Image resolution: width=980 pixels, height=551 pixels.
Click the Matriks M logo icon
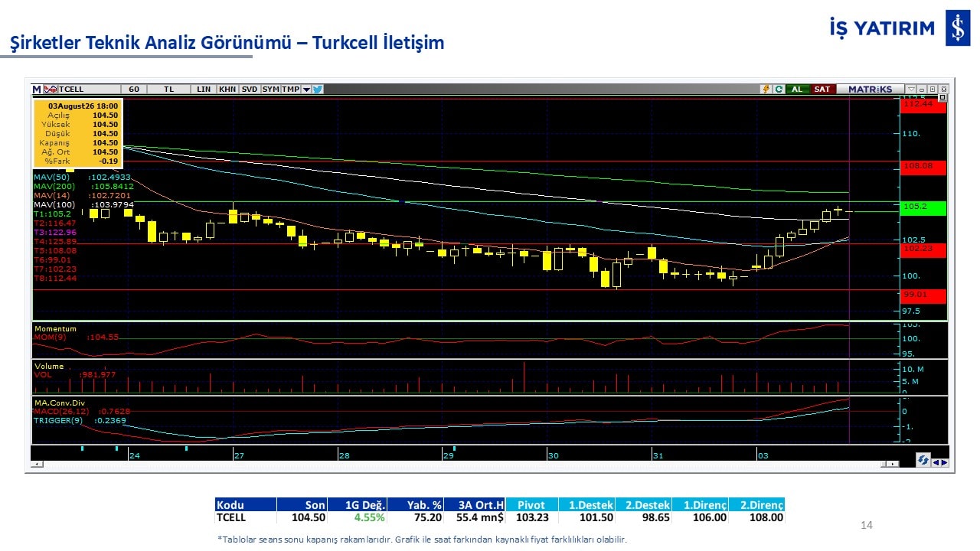point(37,89)
